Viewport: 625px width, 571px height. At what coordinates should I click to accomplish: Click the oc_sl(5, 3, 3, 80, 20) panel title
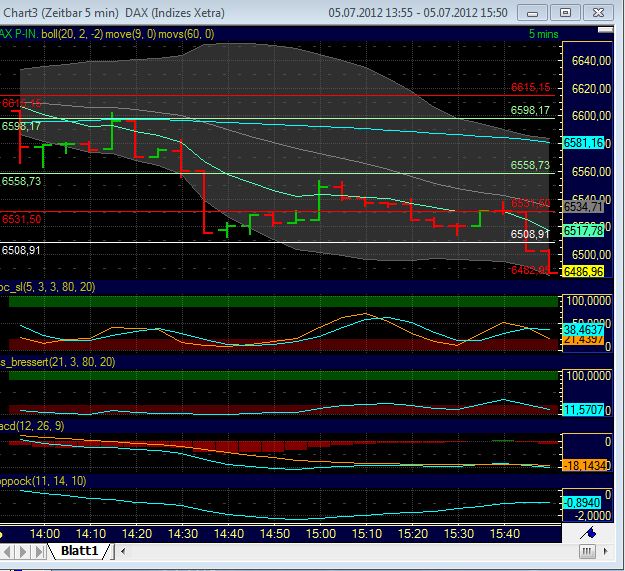point(47,287)
